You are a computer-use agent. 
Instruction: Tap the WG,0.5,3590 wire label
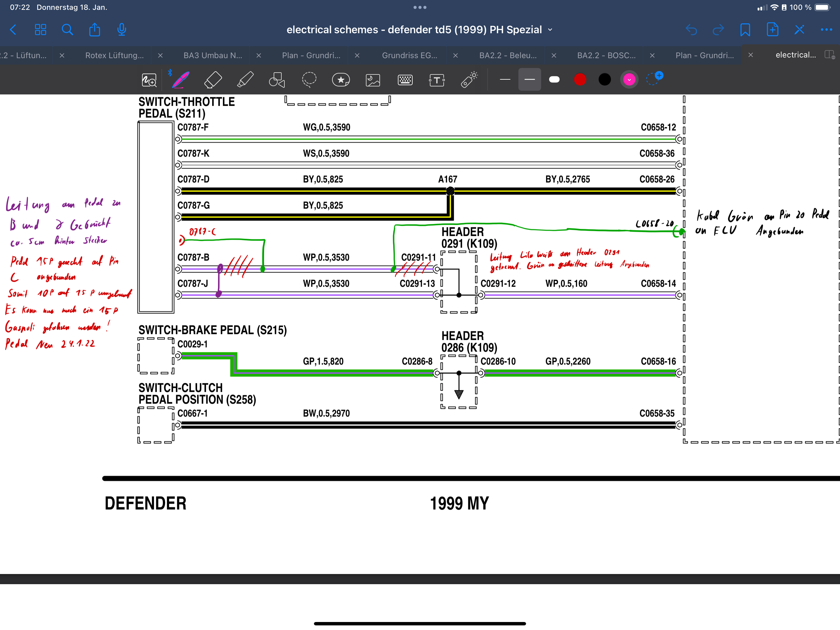[x=327, y=127]
